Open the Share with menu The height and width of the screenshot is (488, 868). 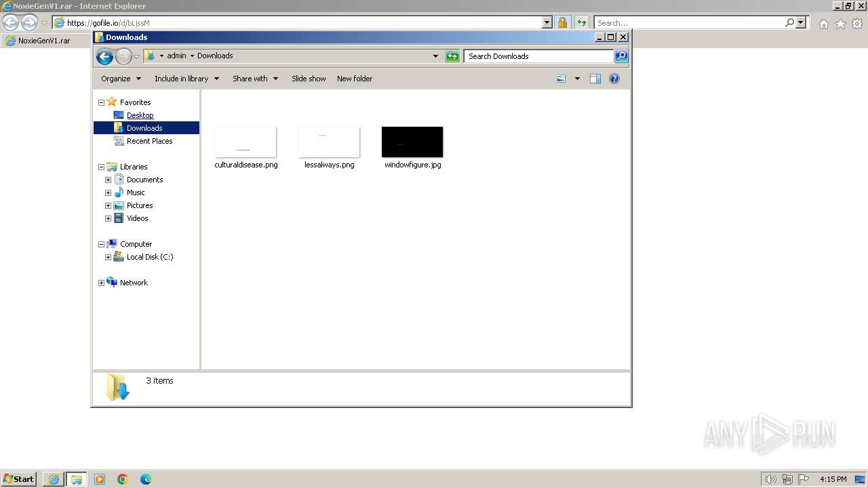tap(256, 79)
